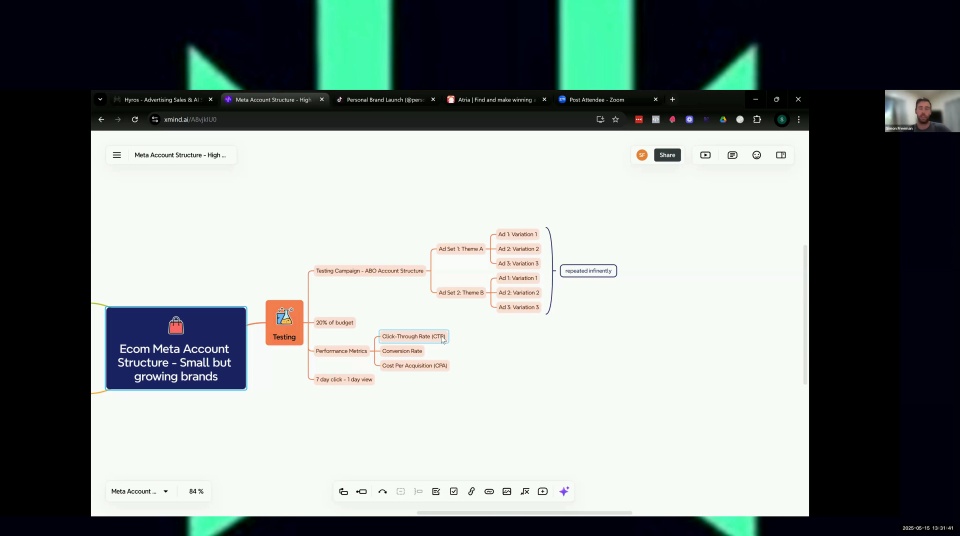Open the Meta Account sheet dropdown
This screenshot has height=536, width=960.
point(140,491)
